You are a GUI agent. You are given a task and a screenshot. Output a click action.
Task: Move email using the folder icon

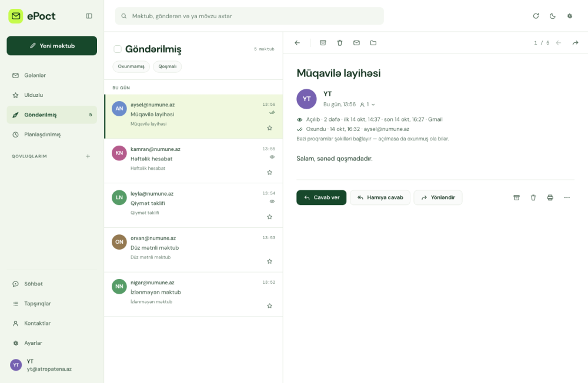[373, 43]
